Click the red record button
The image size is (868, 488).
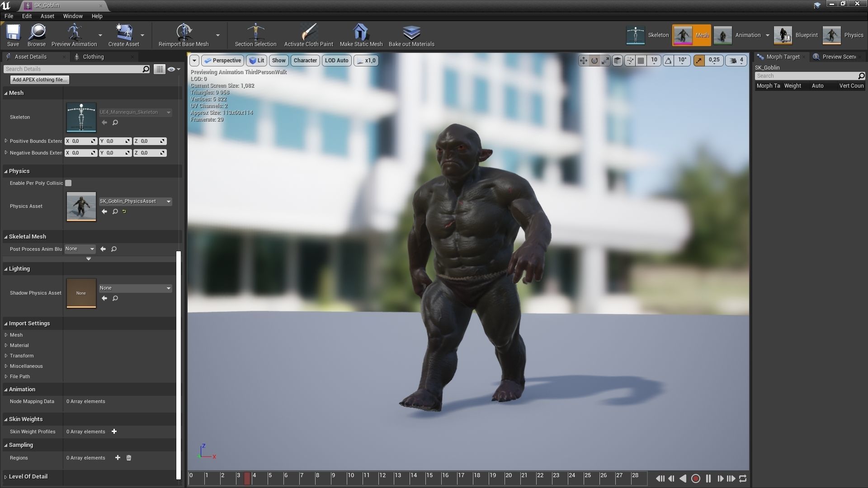(x=696, y=479)
